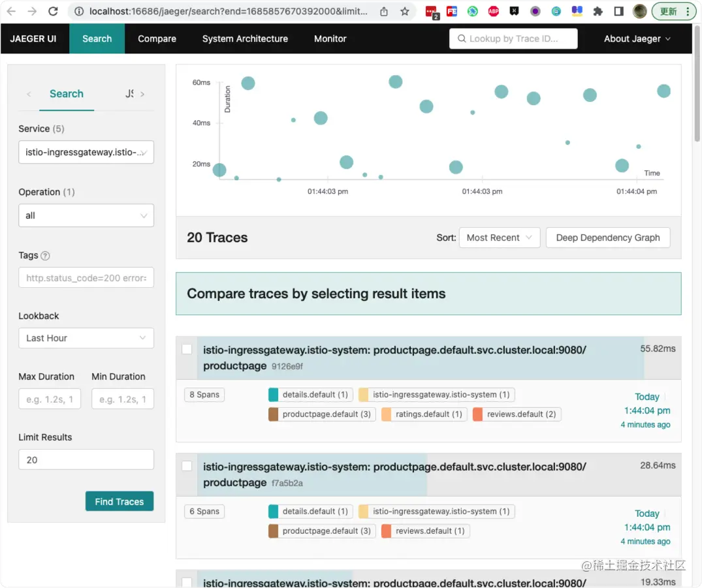Select the checkbox for the 19.33ms trace
This screenshot has width=702, height=588.
187,582
